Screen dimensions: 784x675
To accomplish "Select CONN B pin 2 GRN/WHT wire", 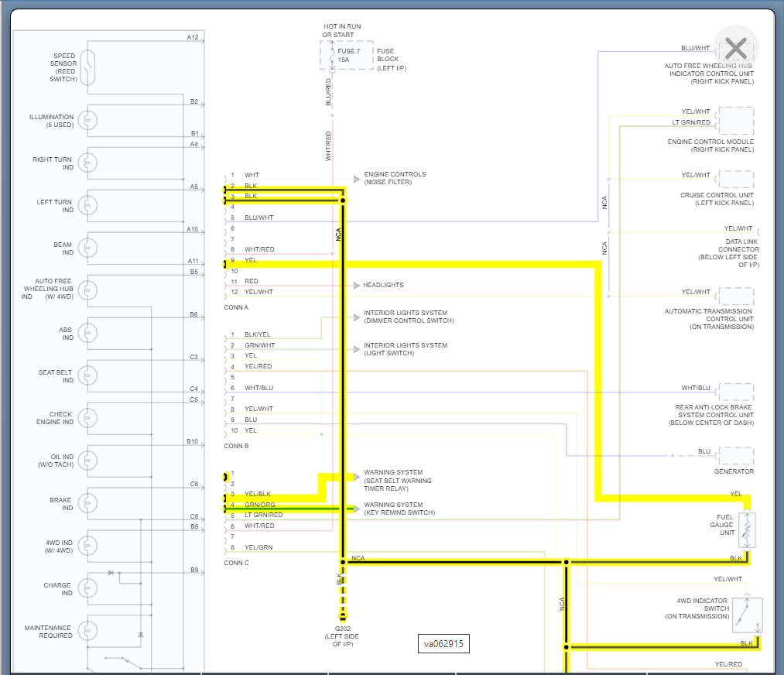I will pos(259,345).
